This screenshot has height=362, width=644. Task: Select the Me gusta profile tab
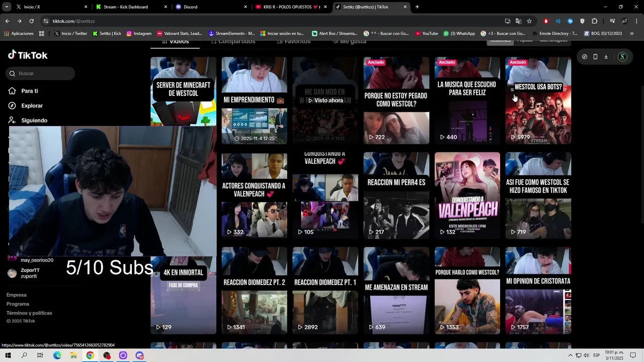coord(349,42)
